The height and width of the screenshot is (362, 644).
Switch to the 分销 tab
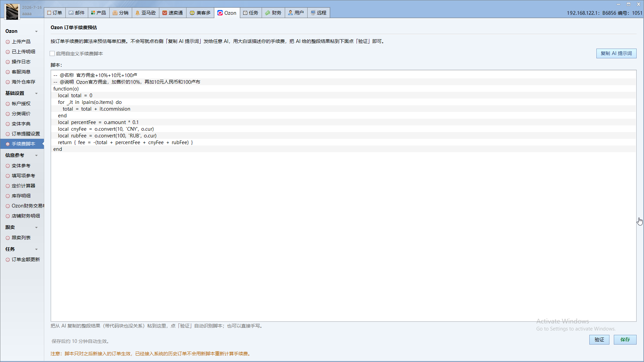(121, 13)
